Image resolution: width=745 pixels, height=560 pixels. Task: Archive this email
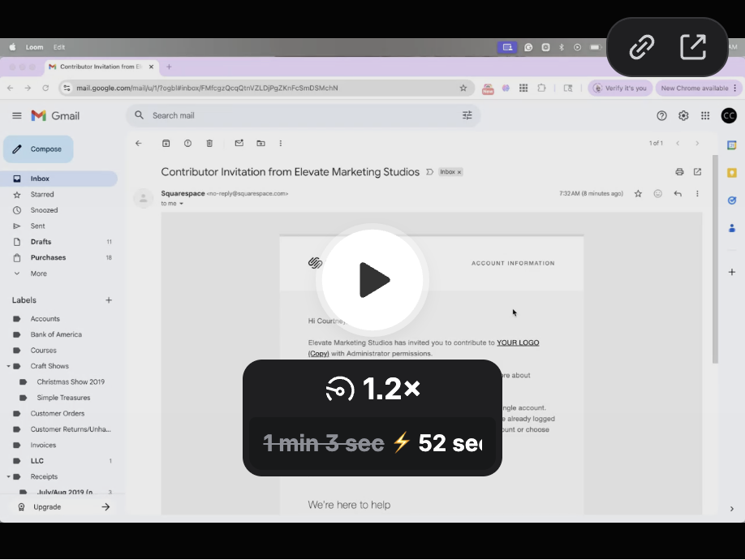[166, 144]
